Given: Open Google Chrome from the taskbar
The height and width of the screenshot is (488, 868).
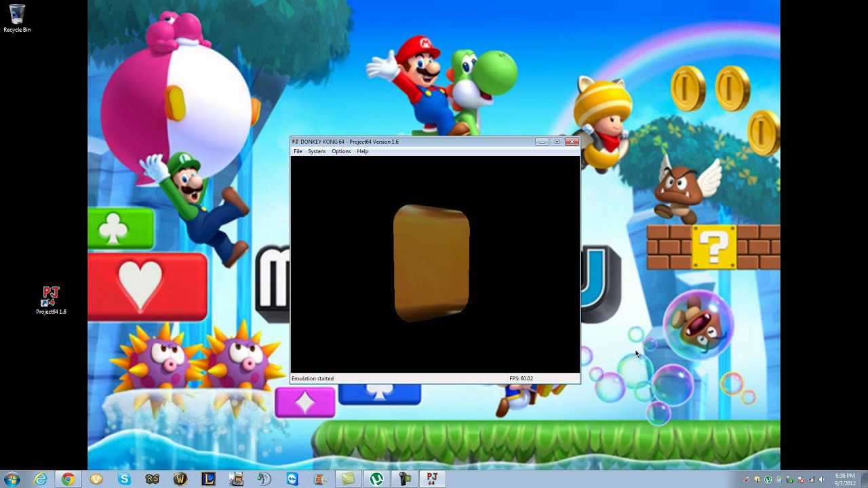Looking at the screenshot, I should click(x=68, y=479).
